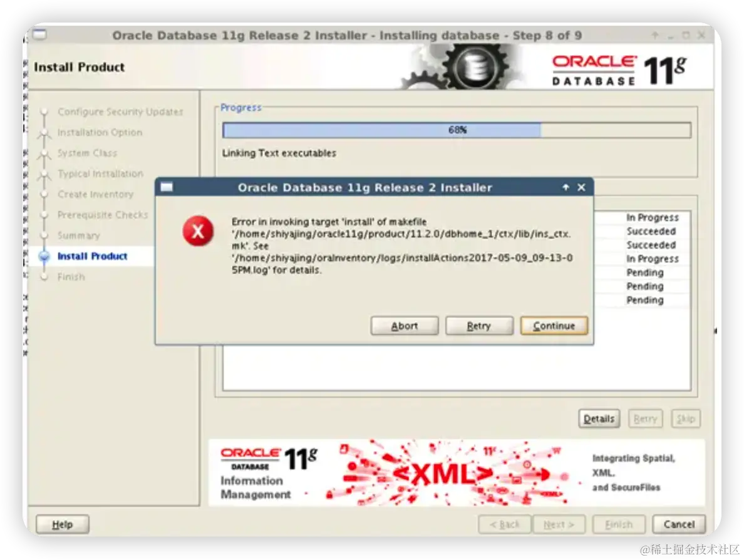This screenshot has height=560, width=744.
Task: Click the red error X icon
Action: coord(198,231)
